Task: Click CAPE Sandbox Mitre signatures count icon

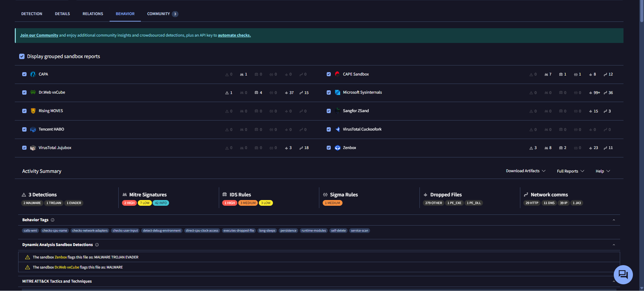Action: [546, 75]
